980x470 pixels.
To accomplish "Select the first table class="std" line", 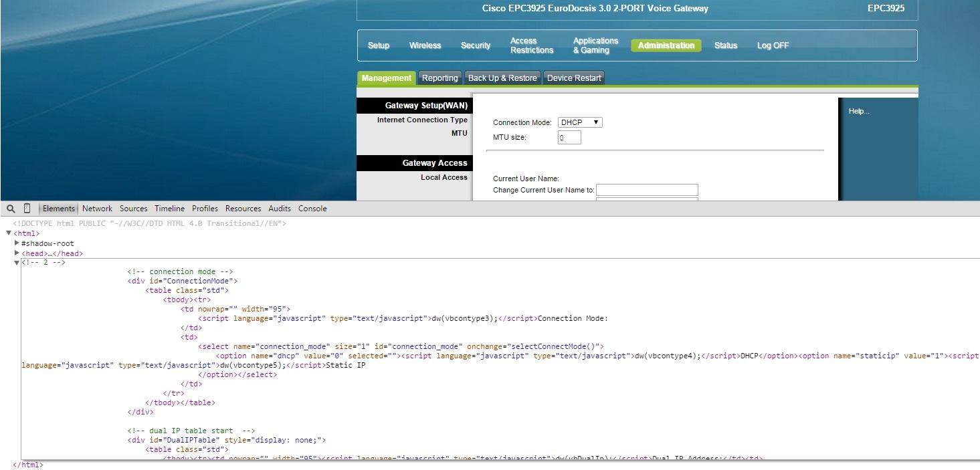I will [187, 290].
